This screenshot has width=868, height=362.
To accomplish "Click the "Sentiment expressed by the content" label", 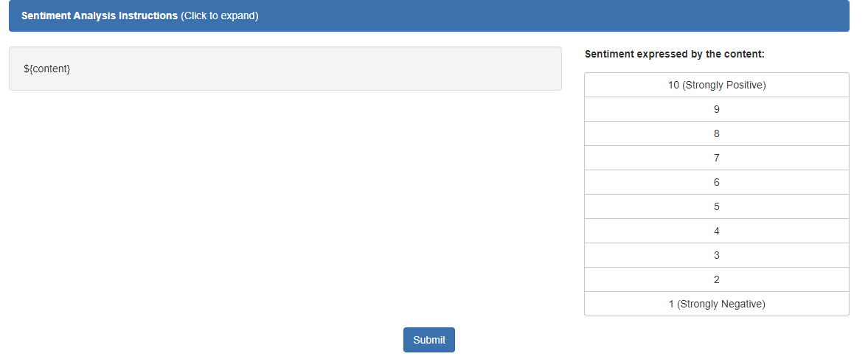I will tap(674, 55).
